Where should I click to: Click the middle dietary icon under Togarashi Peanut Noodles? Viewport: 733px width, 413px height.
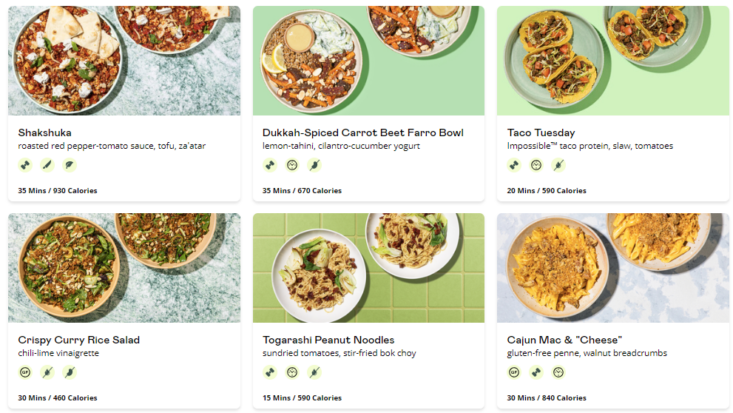point(292,372)
